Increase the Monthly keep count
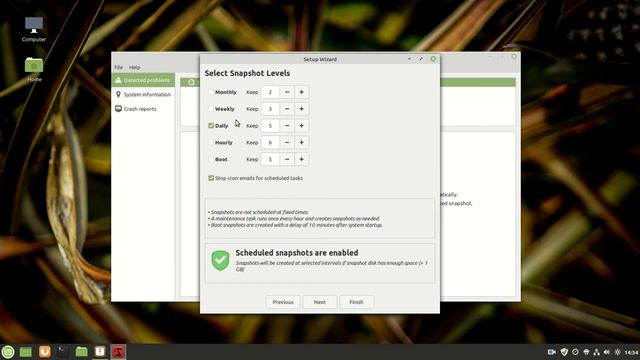This screenshot has height=360, width=640. coord(302,92)
